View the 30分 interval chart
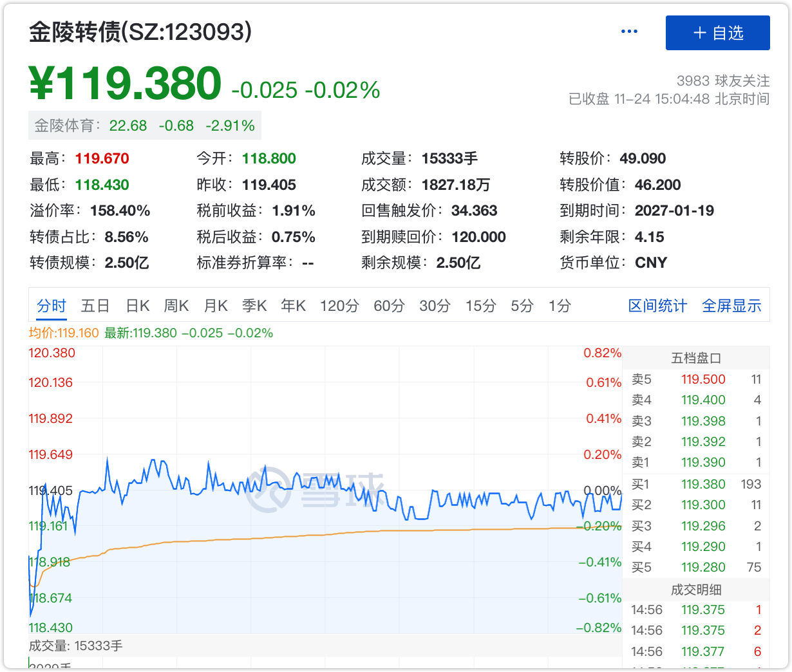 435,306
